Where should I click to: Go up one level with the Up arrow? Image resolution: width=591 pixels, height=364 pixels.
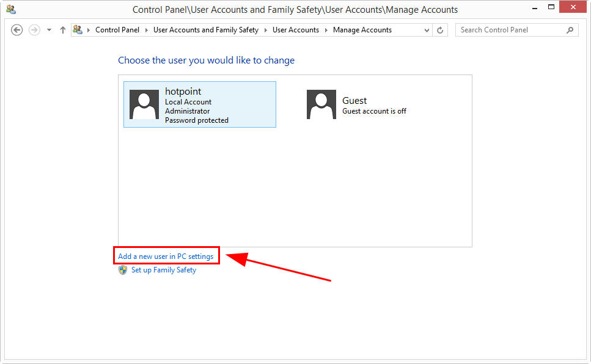pos(63,30)
